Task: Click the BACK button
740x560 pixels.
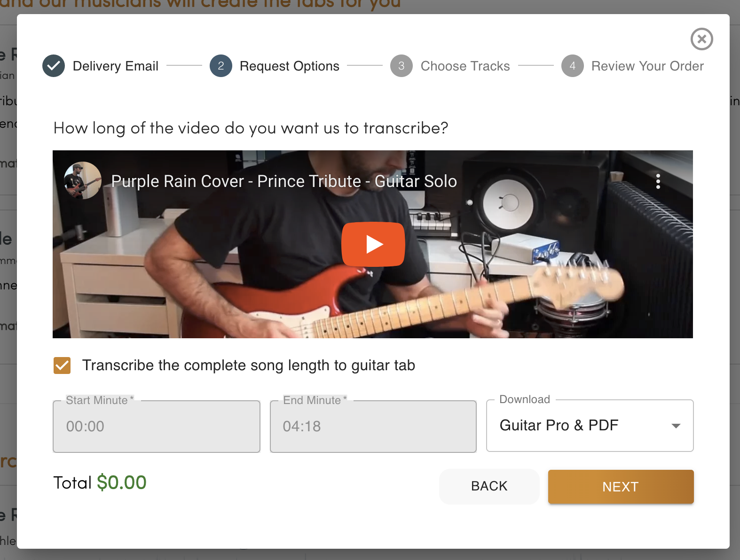Action: (489, 486)
